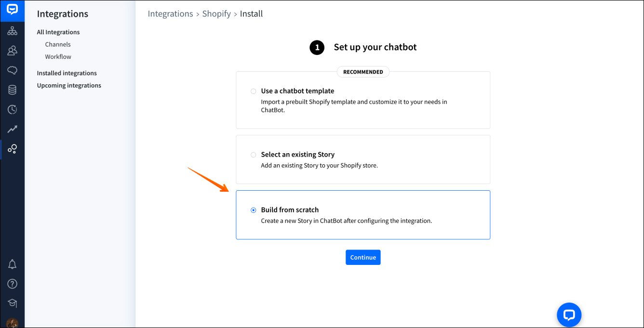Open the Academy graduation cap icon

click(12, 303)
